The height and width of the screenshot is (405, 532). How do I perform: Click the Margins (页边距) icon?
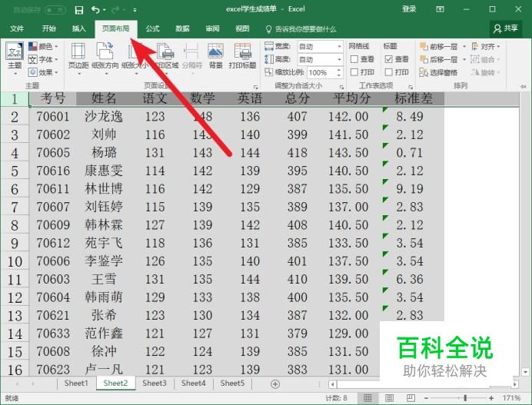[x=78, y=51]
